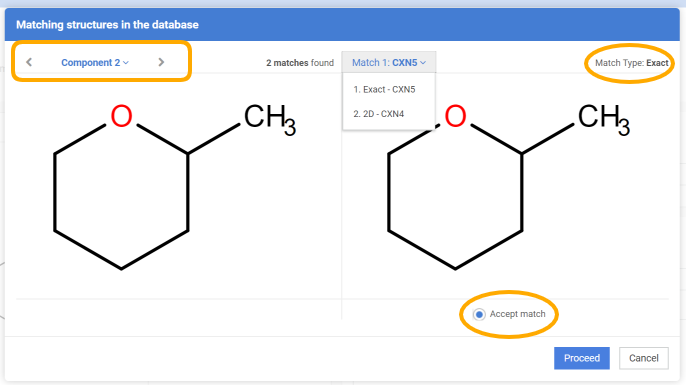The image size is (686, 385).
Task: Click the left query structure image
Action: [x=174, y=186]
